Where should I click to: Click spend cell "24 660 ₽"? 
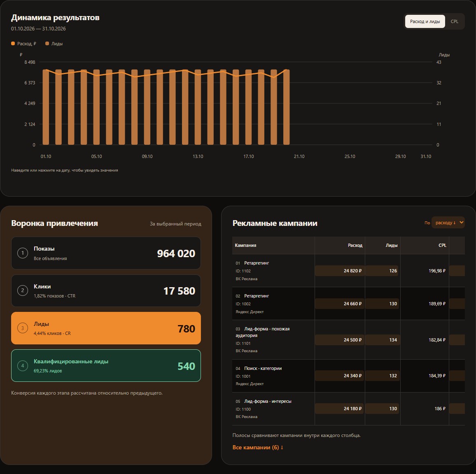(339, 304)
